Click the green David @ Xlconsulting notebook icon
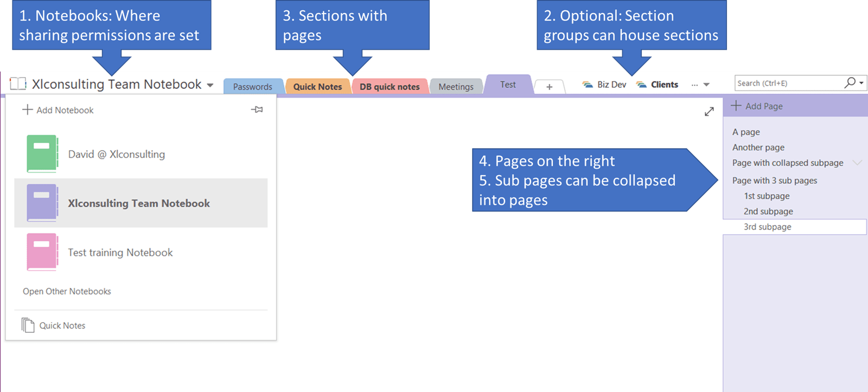The height and width of the screenshot is (392, 868). coord(42,154)
